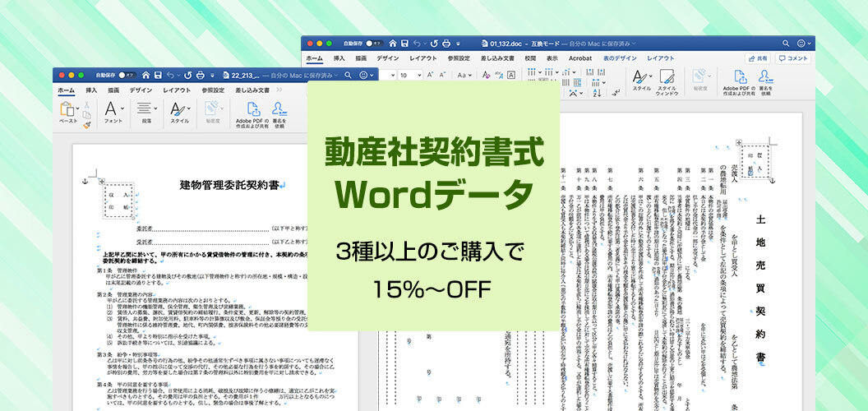
Task: Open ペースト dropdown arrow in 22_213 window
Action: (x=77, y=109)
